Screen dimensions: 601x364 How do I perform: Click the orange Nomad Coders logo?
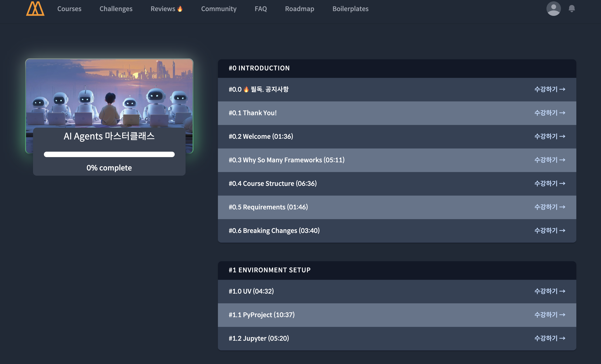35,9
